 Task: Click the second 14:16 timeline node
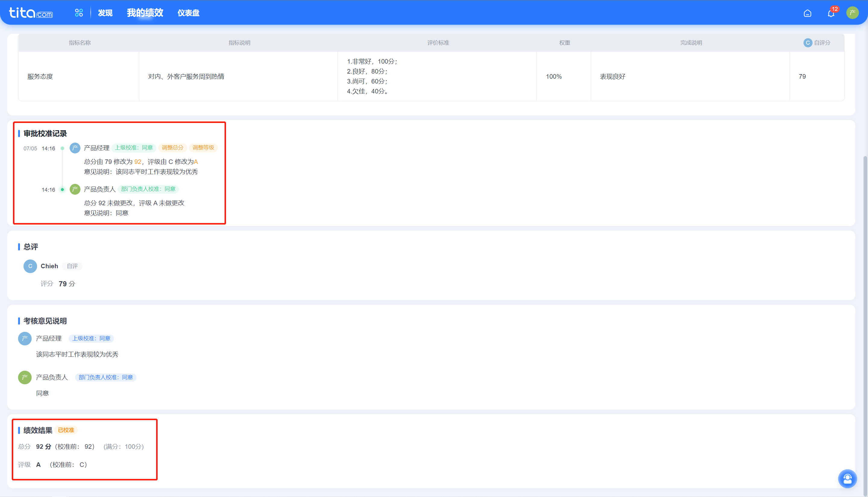point(62,190)
